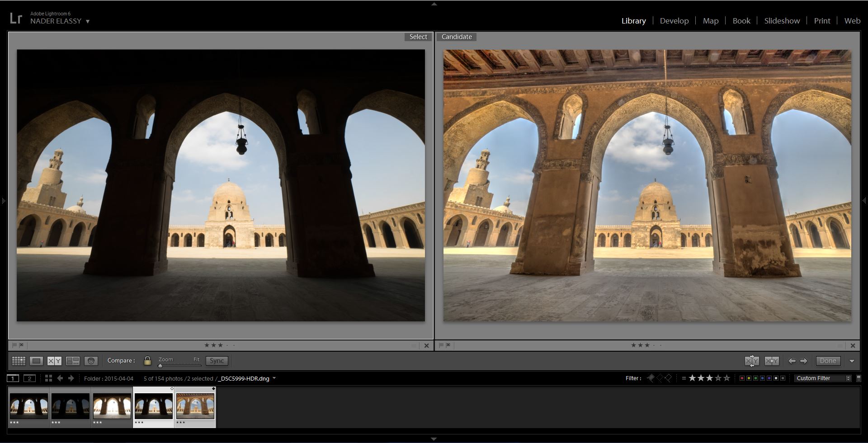Open the Slideshow module

pos(782,21)
